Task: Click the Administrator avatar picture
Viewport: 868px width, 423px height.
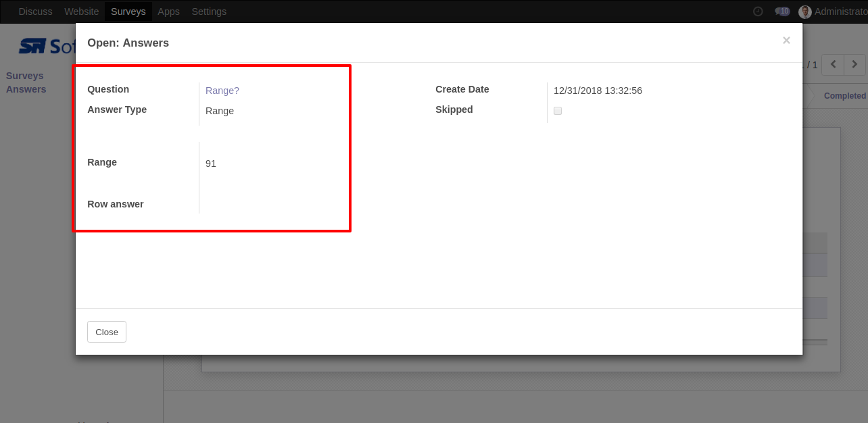Action: coord(804,11)
